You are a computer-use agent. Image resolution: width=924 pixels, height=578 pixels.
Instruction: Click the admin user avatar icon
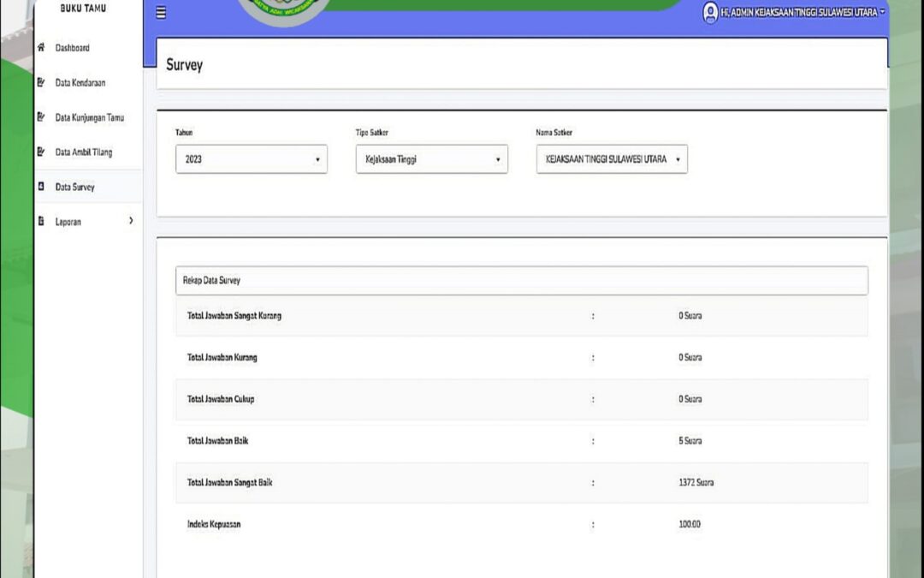pos(710,12)
